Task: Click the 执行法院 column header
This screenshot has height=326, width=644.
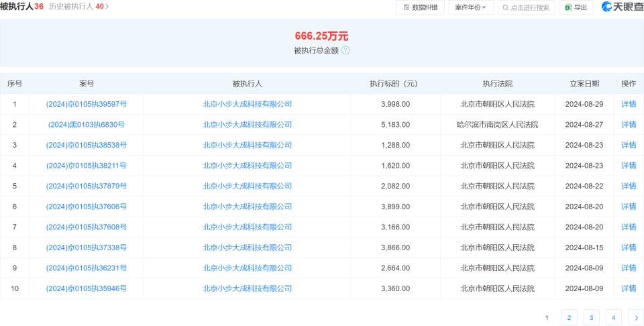Action: pos(497,84)
